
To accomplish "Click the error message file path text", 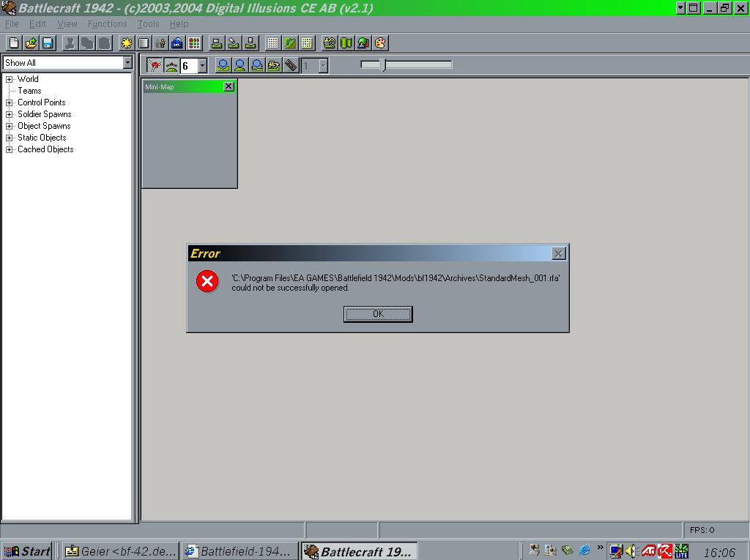I will click(x=396, y=278).
